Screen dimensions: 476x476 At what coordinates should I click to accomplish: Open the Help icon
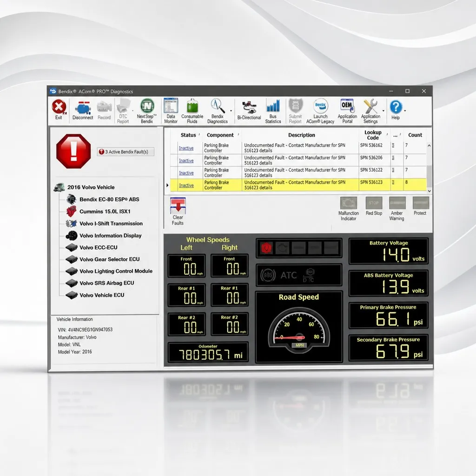(x=396, y=110)
